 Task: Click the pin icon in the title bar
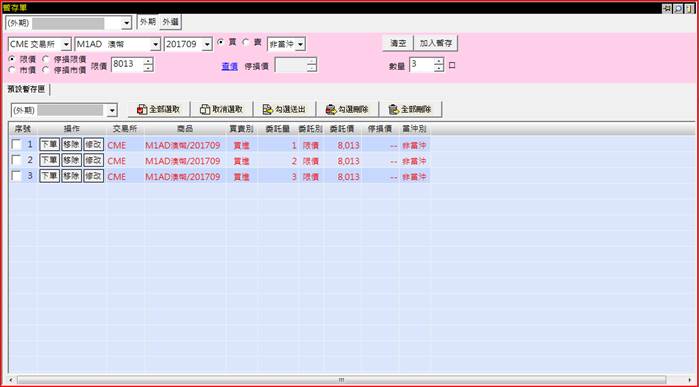tap(667, 8)
